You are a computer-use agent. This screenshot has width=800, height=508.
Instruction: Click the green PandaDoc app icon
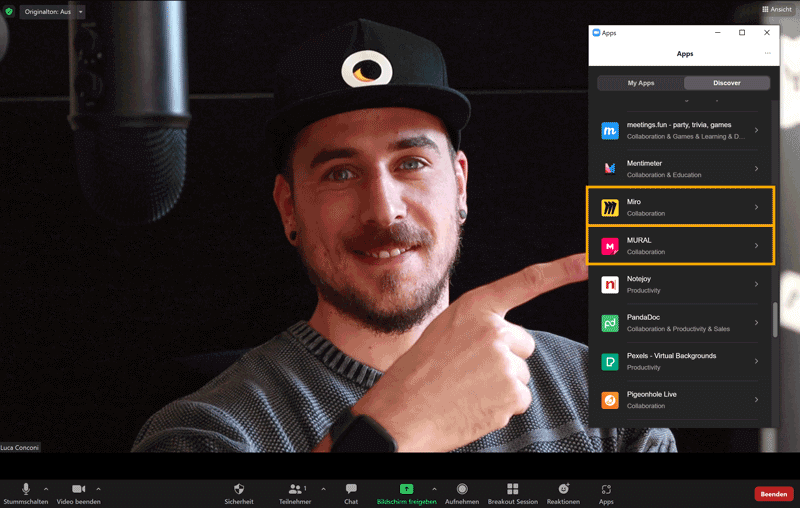[610, 323]
